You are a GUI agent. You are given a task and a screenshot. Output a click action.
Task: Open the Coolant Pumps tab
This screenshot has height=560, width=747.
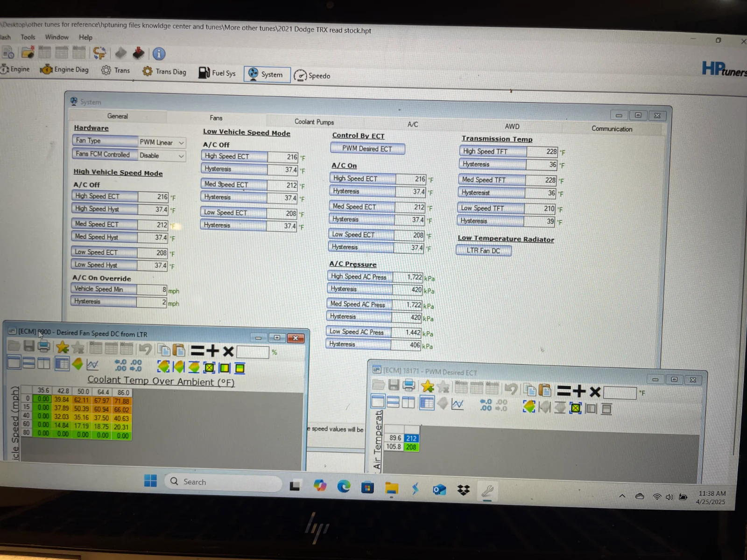pos(314,122)
